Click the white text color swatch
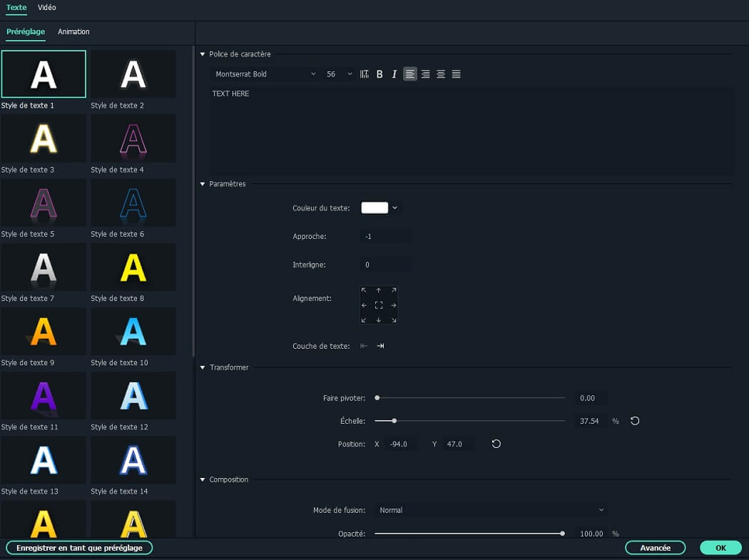 tap(374, 208)
